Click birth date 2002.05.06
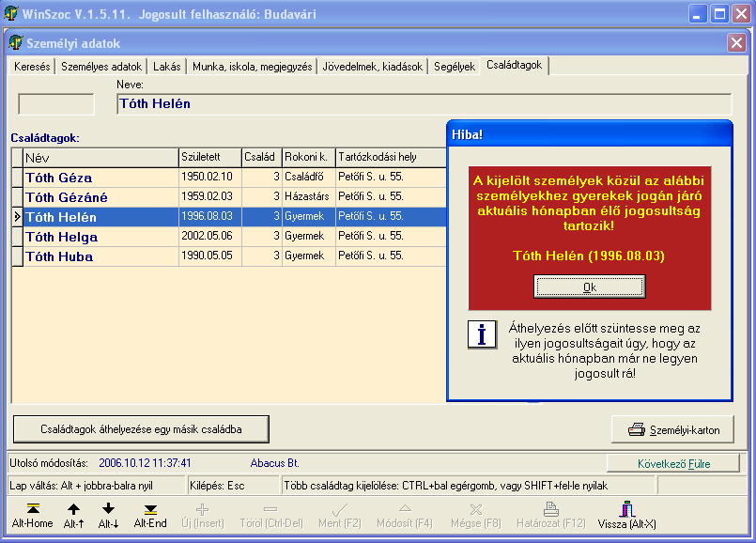Image resolution: width=756 pixels, height=543 pixels. tap(207, 237)
